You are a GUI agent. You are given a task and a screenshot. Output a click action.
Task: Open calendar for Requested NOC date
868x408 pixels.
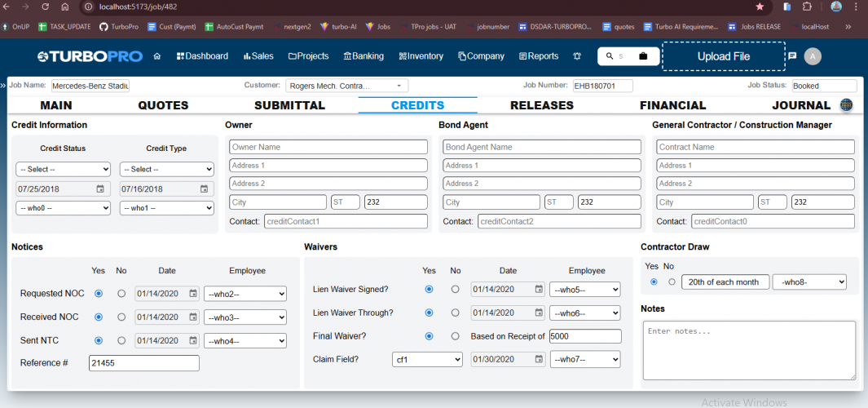(192, 293)
